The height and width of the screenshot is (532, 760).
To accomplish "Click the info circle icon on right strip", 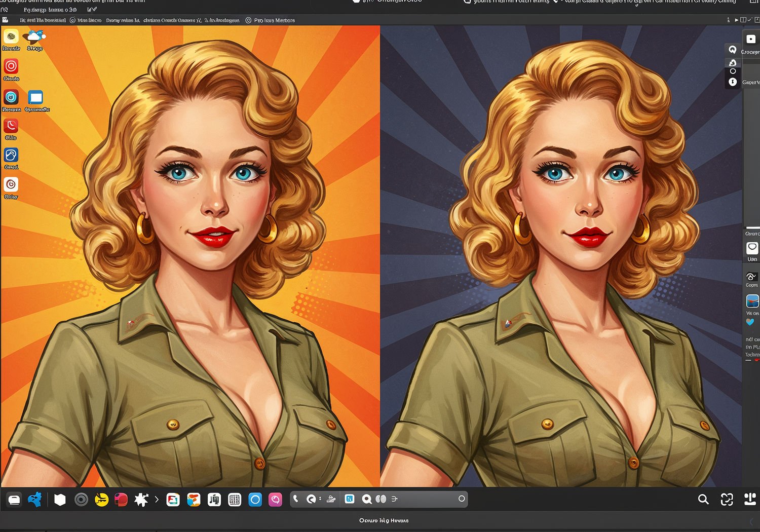I will point(733,82).
